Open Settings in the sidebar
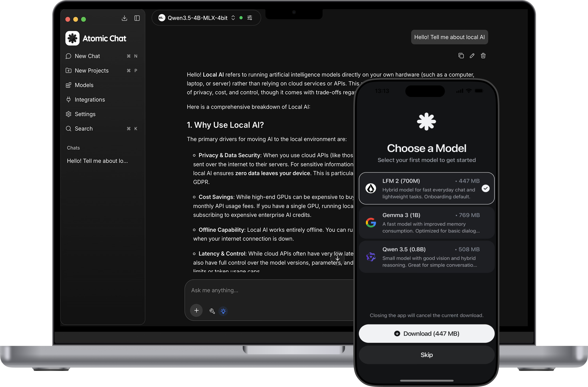The height and width of the screenshot is (387, 588). 102,114
